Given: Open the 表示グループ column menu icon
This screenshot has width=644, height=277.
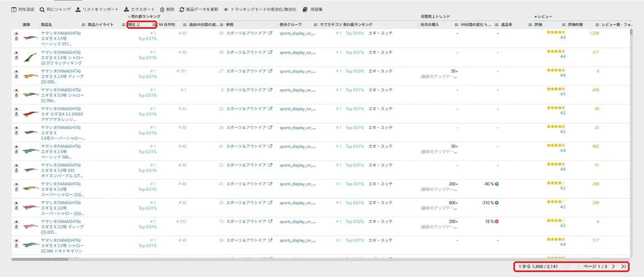Looking at the screenshot, I should (x=315, y=25).
